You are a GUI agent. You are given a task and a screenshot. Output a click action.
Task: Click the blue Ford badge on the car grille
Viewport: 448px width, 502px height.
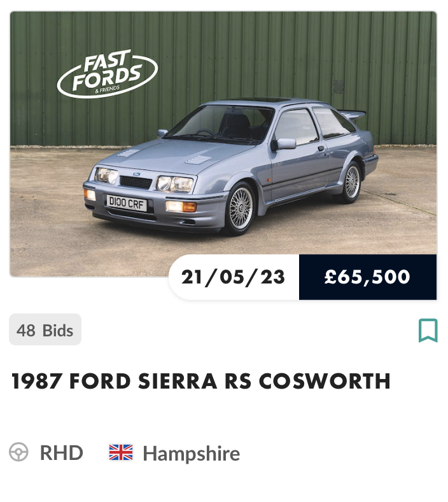pos(136,173)
